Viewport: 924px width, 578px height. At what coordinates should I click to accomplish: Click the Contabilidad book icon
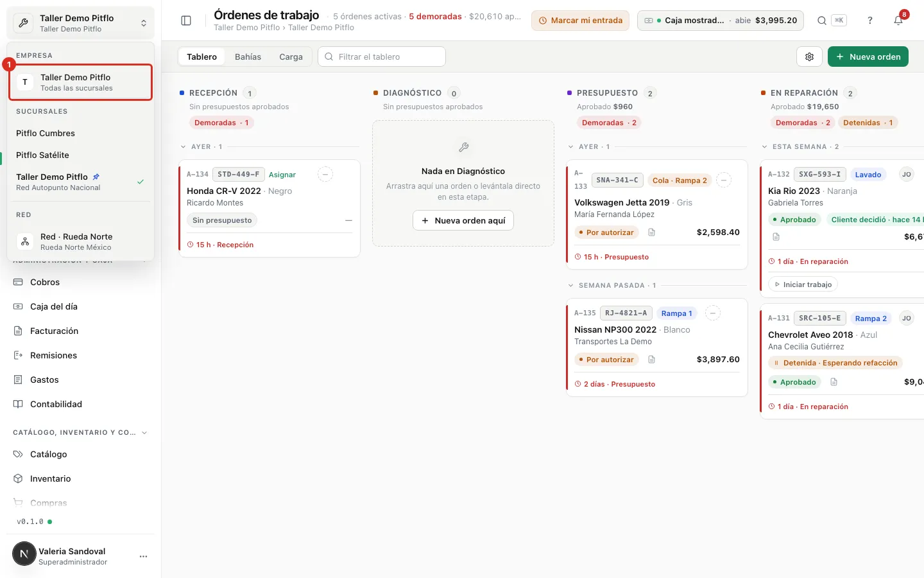point(18,404)
